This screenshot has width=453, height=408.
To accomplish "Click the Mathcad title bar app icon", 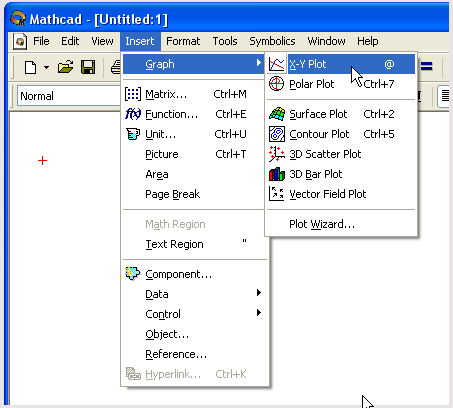I will tap(18, 18).
